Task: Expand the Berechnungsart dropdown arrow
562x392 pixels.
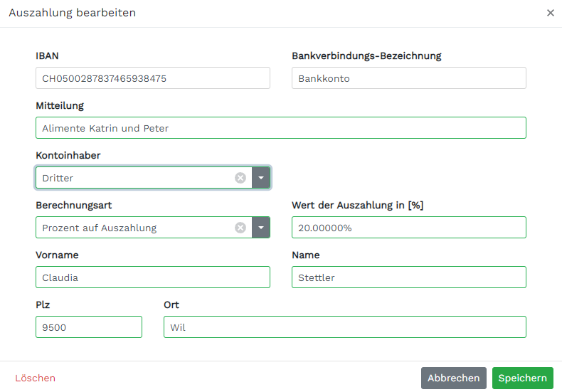Action: 261,228
